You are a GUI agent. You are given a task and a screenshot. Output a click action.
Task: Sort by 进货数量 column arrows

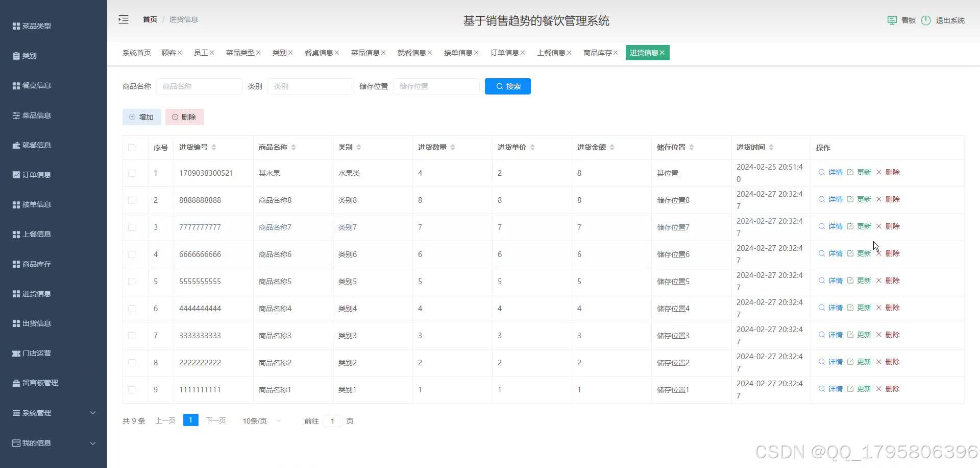coord(453,147)
